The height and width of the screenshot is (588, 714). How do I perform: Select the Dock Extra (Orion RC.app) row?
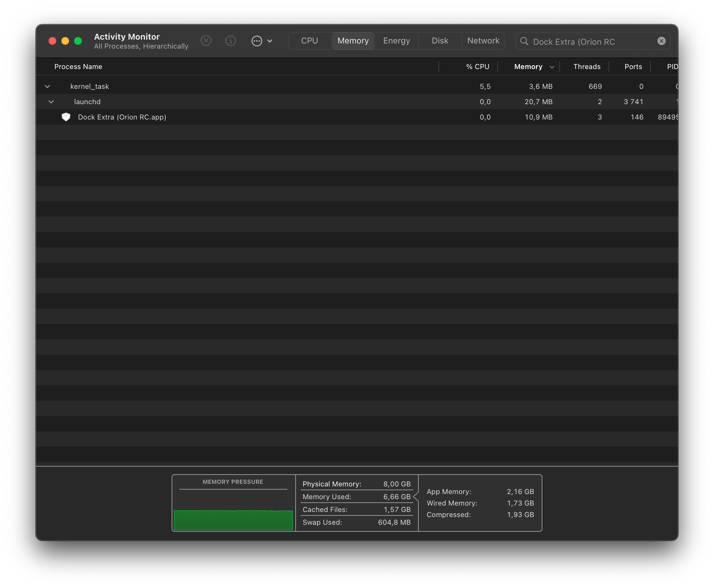coord(271,117)
